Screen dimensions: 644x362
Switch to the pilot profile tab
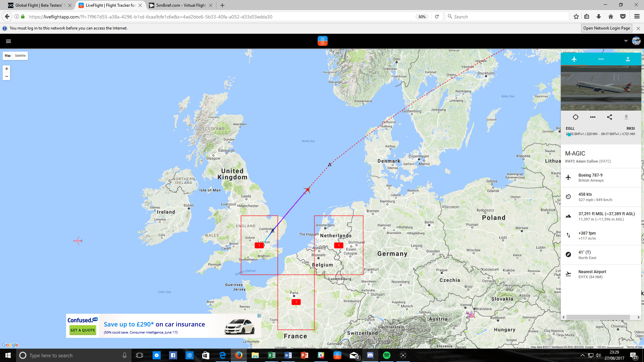coord(628,59)
